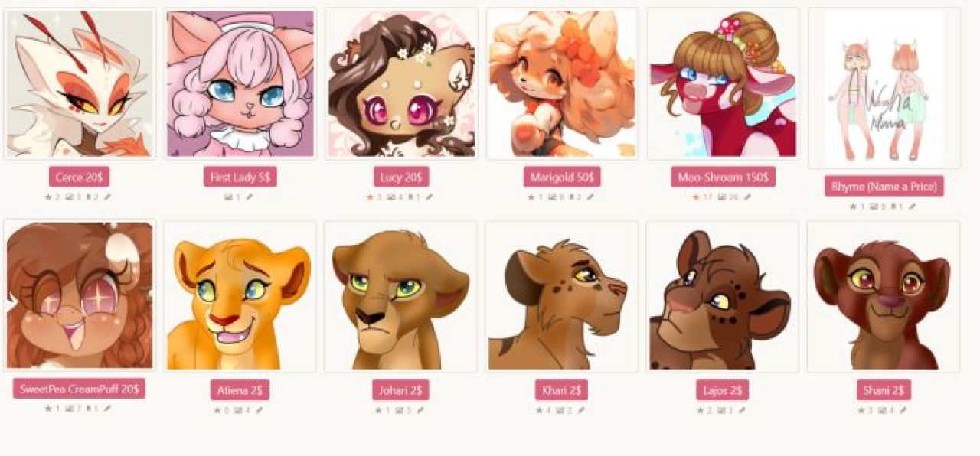Viewport: 980px width, 456px height.
Task: Open the Shani dark red lion cub thumbnail
Action: pos(884,296)
